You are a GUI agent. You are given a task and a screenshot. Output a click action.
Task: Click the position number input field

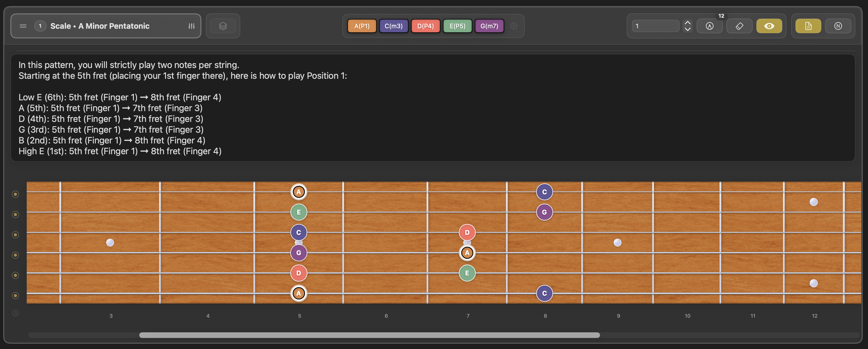coord(655,26)
